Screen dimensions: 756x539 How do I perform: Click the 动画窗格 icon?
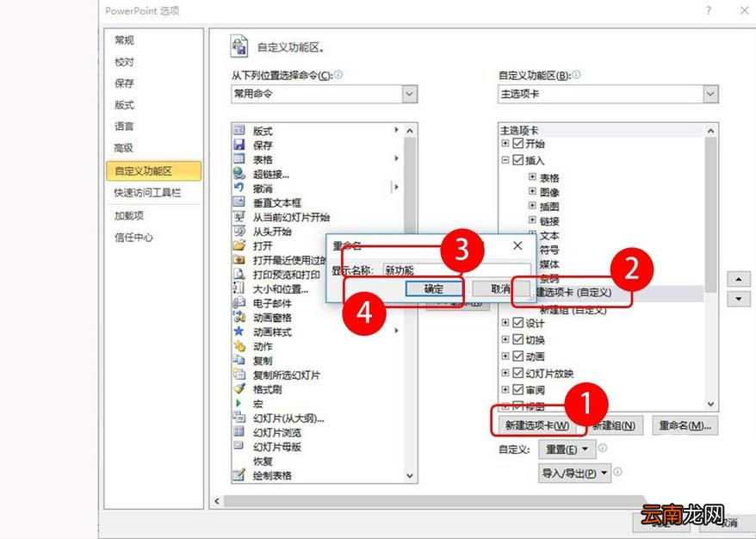tap(239, 317)
